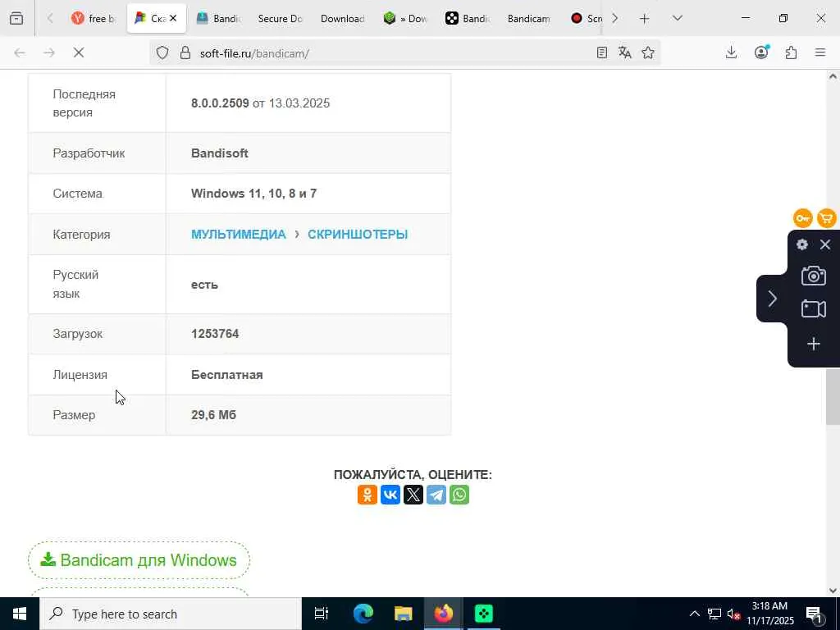Open extensions puzzle icon
The width and height of the screenshot is (840, 630).
pyautogui.click(x=791, y=52)
